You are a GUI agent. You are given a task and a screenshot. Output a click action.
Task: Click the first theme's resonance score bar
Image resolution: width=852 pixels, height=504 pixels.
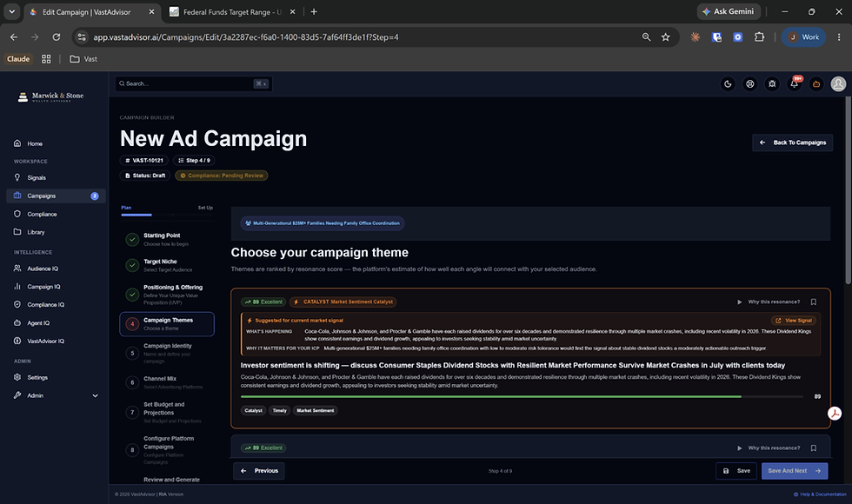(x=522, y=396)
